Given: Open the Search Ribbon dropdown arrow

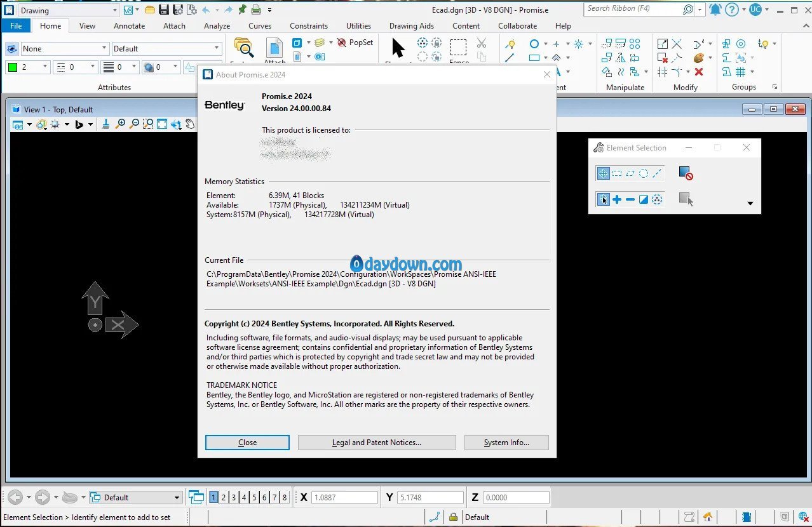Looking at the screenshot, I should point(700,10).
